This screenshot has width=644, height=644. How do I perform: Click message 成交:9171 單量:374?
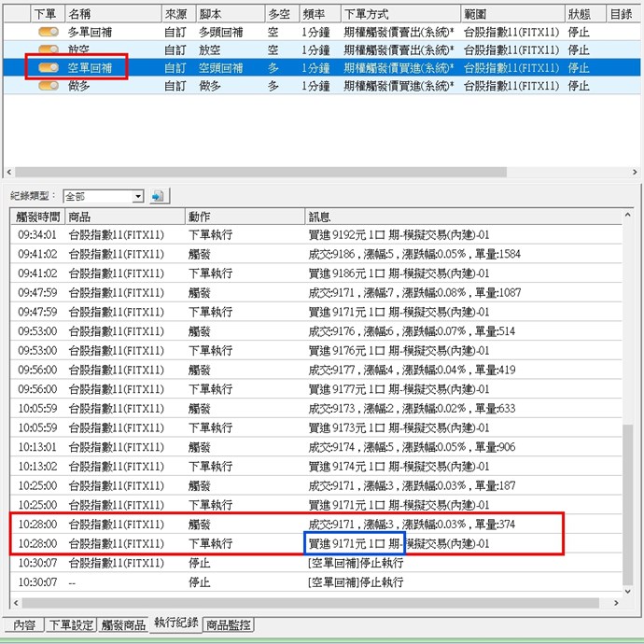[412, 525]
